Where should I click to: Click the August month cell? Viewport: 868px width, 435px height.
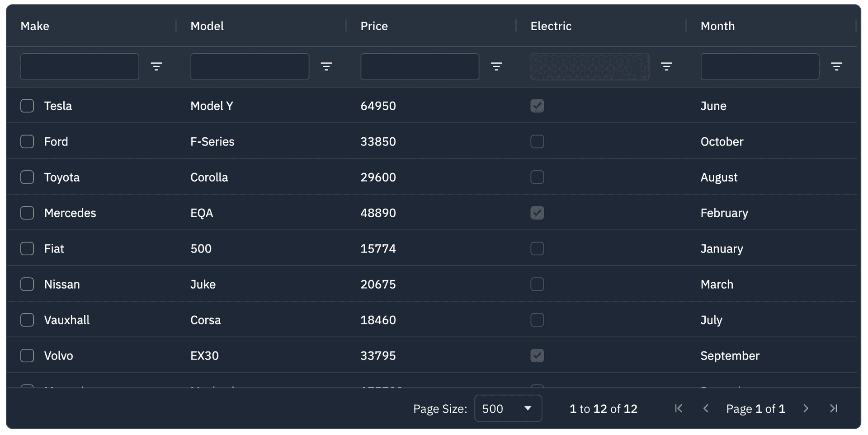(x=719, y=177)
